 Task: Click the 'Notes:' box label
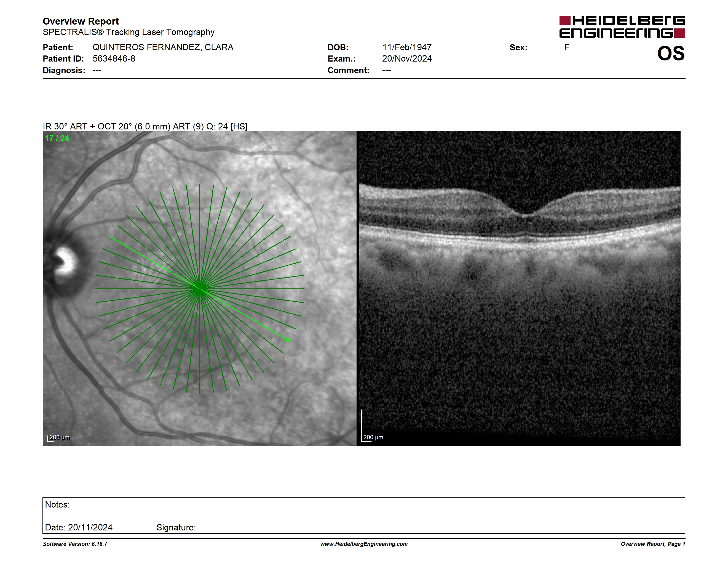tap(57, 505)
